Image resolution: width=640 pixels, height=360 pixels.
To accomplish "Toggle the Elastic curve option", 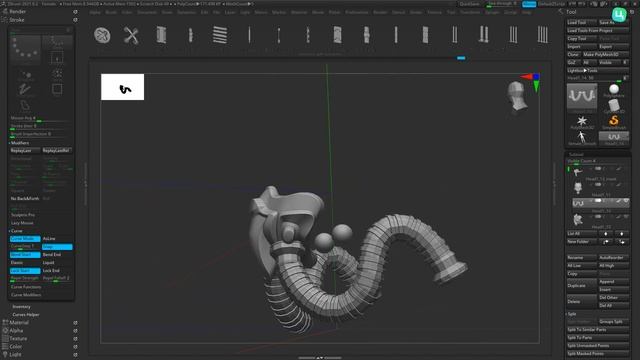I will click(25, 263).
